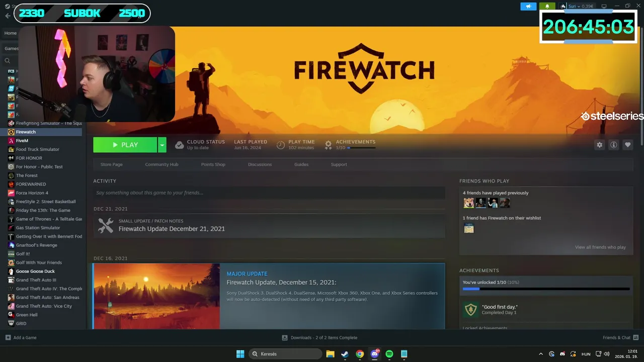Click the Windows taskbar Keresés search box

(x=286, y=354)
